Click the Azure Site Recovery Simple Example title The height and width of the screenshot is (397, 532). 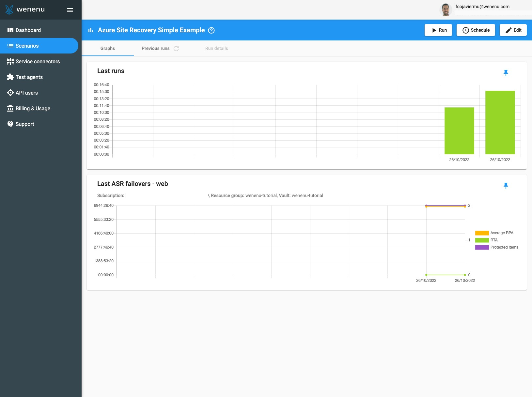151,30
